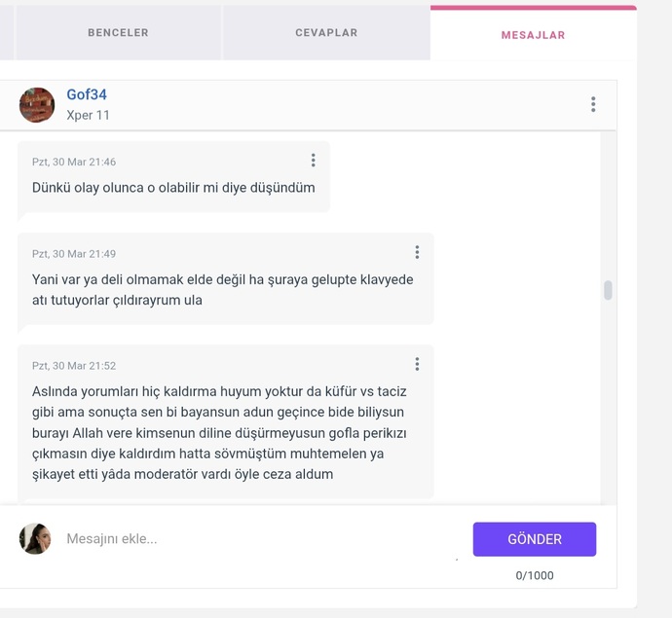672x618 pixels.
Task: Open options for the 21:46 message
Action: [x=314, y=161]
